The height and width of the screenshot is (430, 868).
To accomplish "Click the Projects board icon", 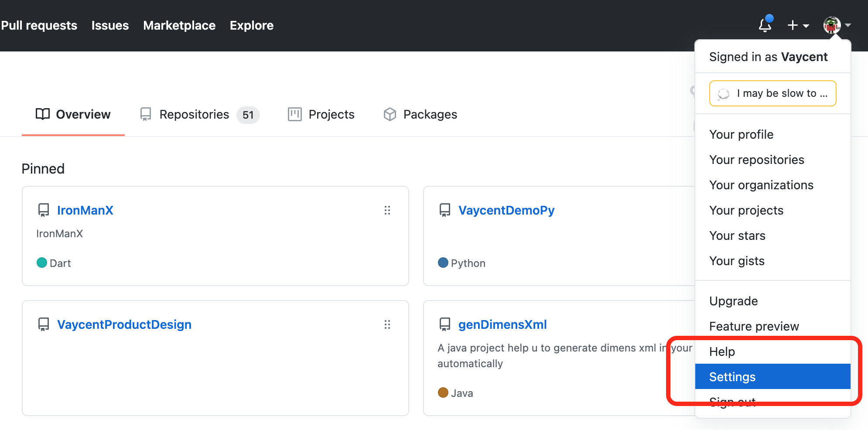I will (295, 114).
